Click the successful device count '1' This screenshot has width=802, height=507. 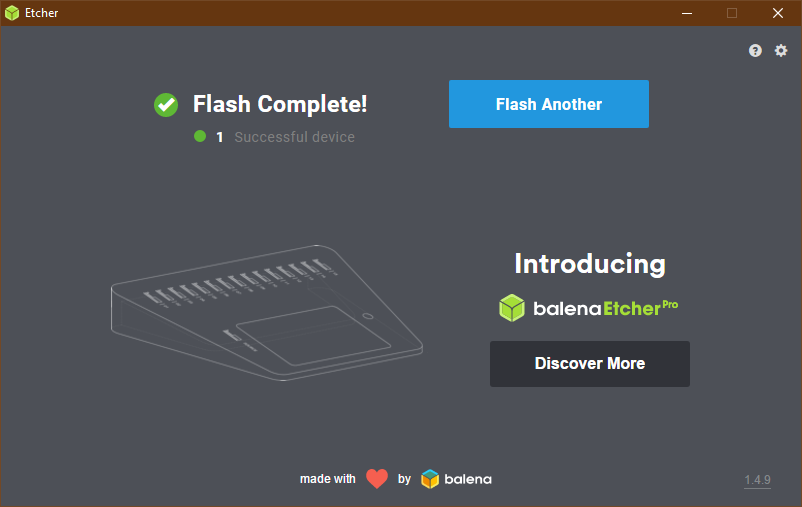click(x=219, y=137)
